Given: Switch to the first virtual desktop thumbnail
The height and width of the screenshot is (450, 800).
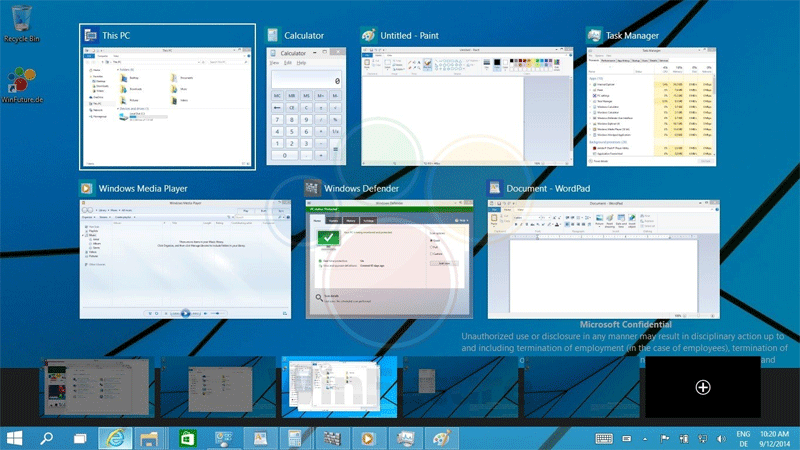Looking at the screenshot, I should 94,387.
